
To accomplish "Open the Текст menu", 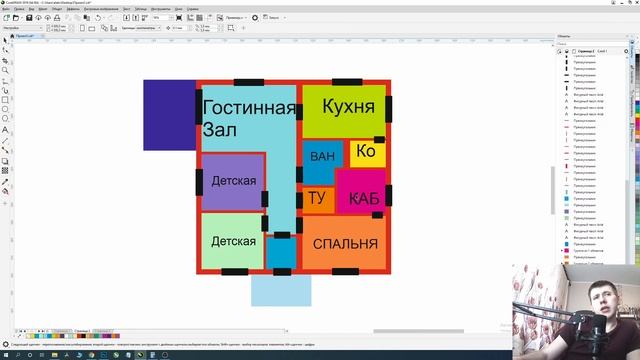I will pos(127,9).
